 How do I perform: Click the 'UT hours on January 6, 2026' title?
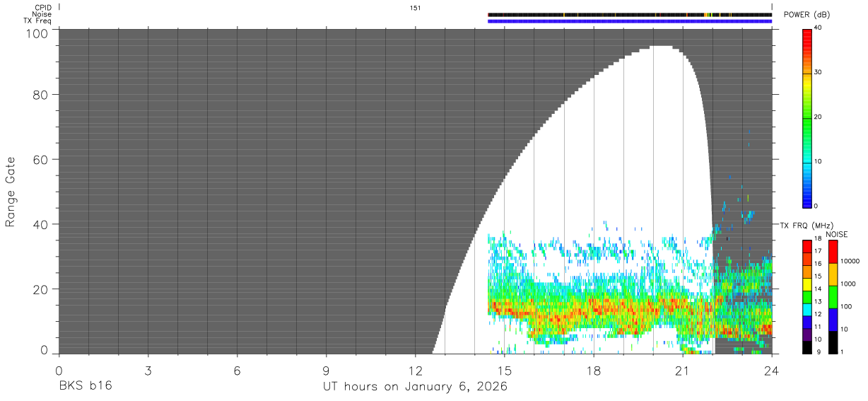(x=415, y=387)
